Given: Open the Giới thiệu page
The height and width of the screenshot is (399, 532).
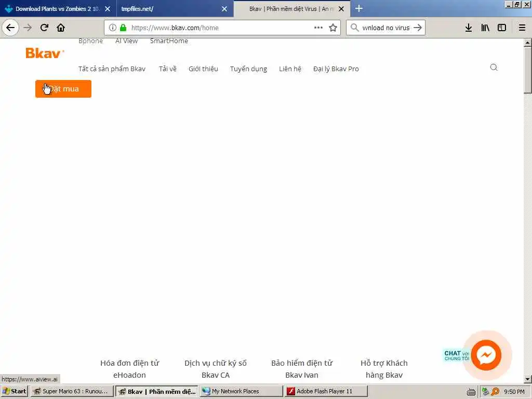Looking at the screenshot, I should tap(203, 69).
